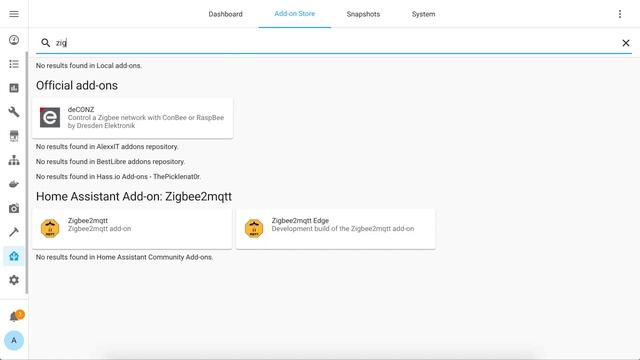
Task: Switch to the System tab
Action: [423, 14]
